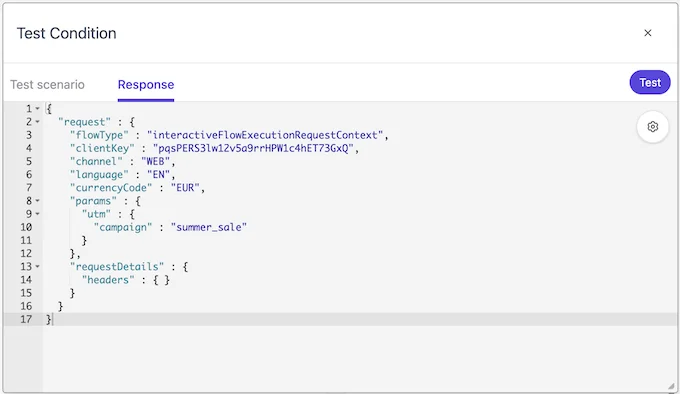Open editor settings gear icon
The image size is (680, 394).
point(653,127)
